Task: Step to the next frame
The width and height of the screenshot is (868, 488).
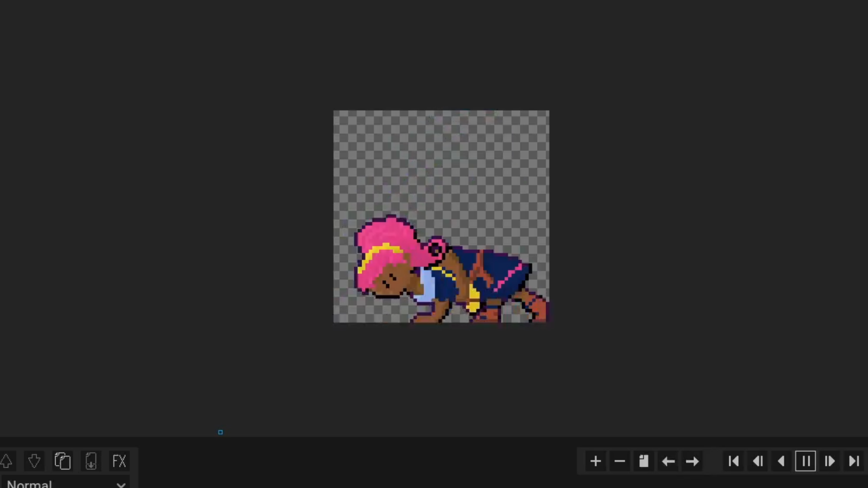Action: pyautogui.click(x=830, y=461)
